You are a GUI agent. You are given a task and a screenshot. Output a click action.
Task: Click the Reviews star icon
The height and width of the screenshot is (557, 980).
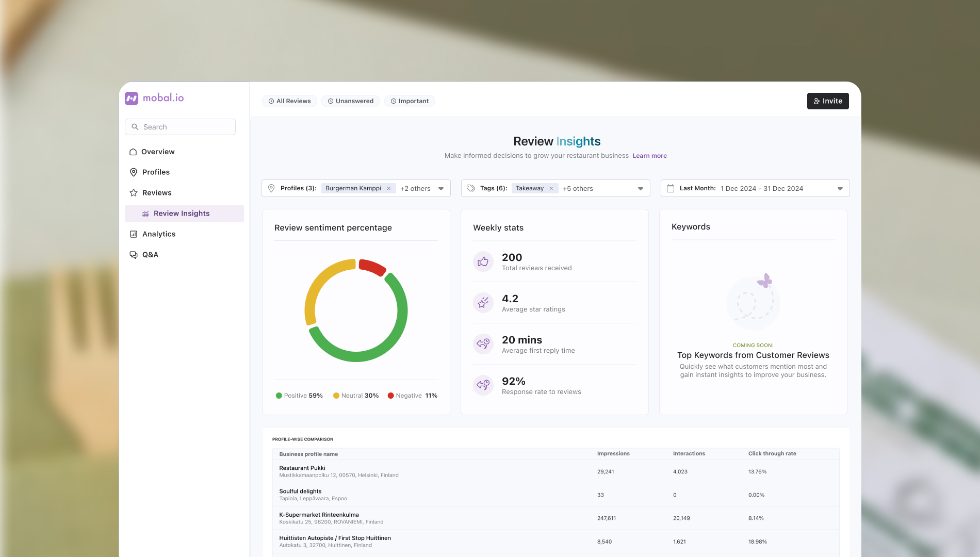133,193
